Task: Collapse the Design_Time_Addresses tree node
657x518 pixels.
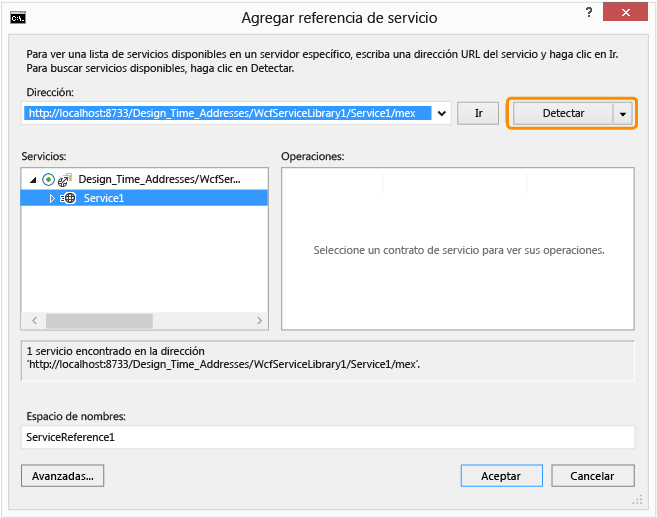Action: coord(33,180)
